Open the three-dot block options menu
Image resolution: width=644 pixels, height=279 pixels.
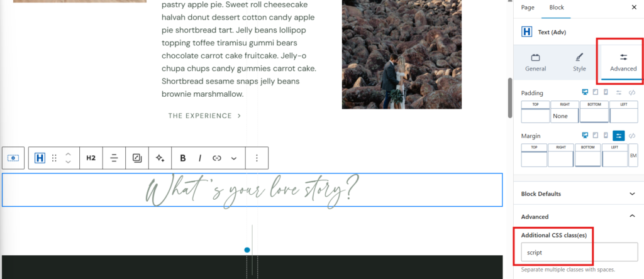tap(257, 158)
